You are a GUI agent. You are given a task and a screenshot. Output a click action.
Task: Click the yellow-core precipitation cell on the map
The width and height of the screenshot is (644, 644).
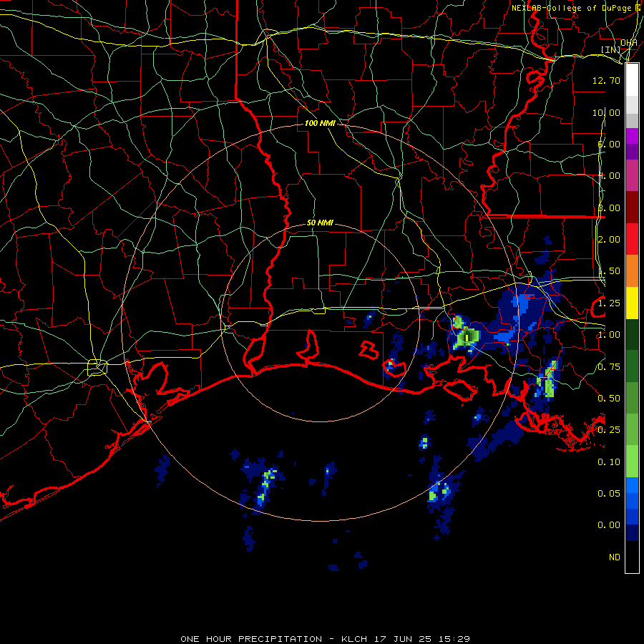(467, 338)
